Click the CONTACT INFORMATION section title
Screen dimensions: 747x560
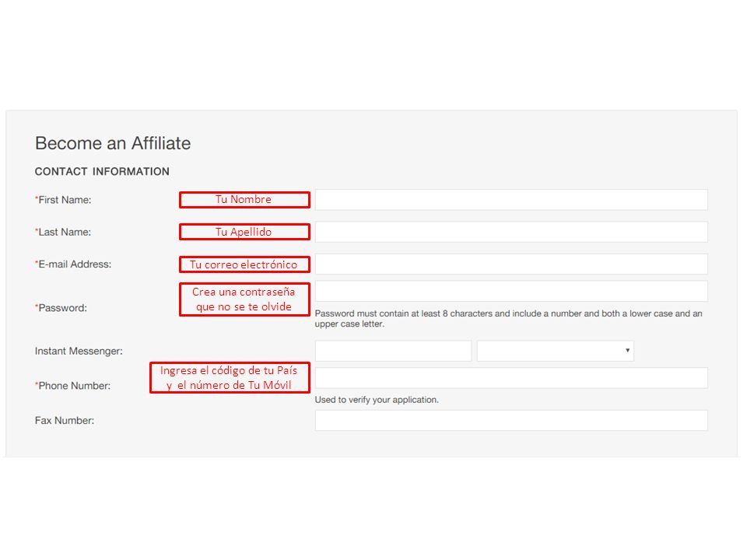point(102,171)
